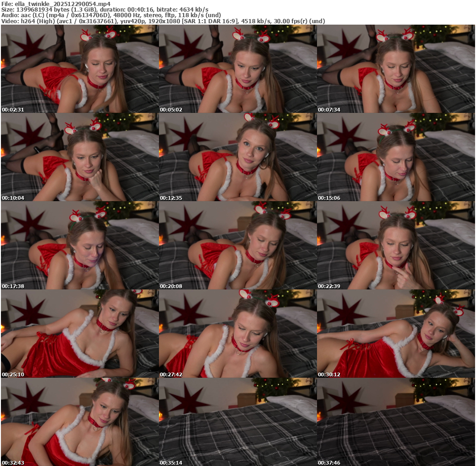Select the frame at 00:05:02
The image size is (476, 466).
tap(238, 69)
